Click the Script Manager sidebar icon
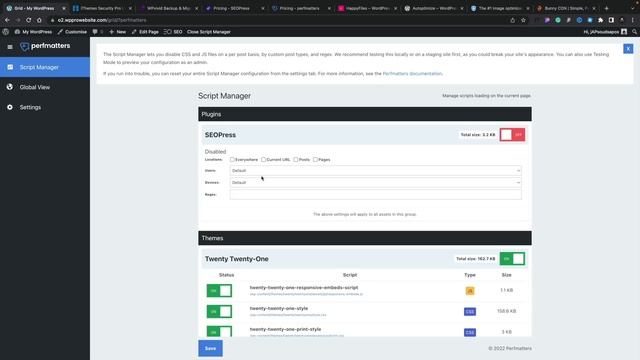The image size is (640, 360). (10, 67)
